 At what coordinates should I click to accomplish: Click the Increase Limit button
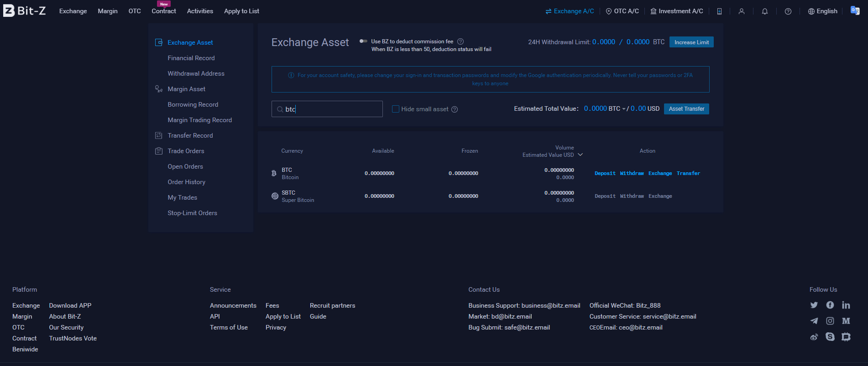coord(691,42)
